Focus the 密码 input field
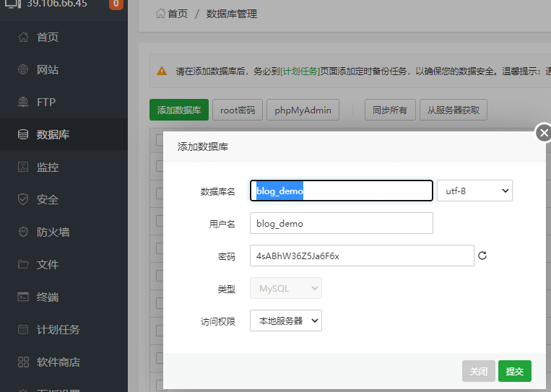Screen dimensions: 551x392 362,256
